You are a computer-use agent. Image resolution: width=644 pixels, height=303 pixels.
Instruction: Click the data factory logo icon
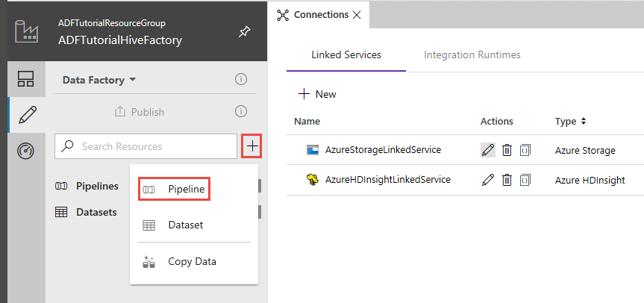pos(26,31)
